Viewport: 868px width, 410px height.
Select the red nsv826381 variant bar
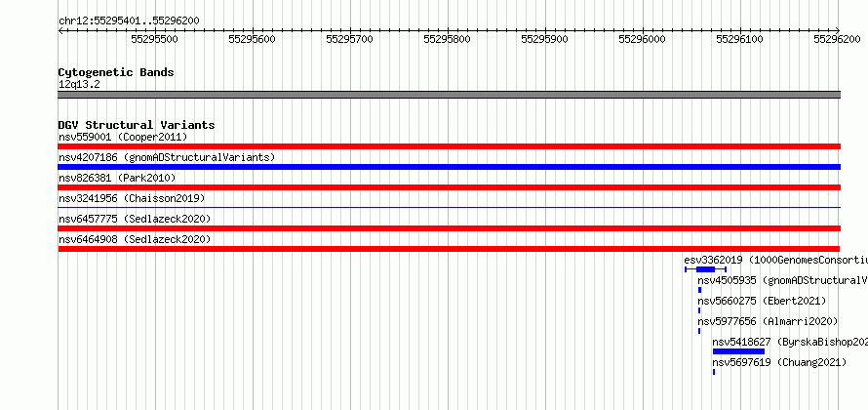(450, 187)
